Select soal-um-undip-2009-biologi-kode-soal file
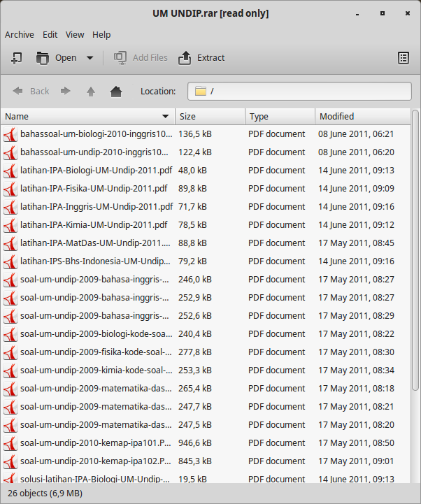 point(206,334)
